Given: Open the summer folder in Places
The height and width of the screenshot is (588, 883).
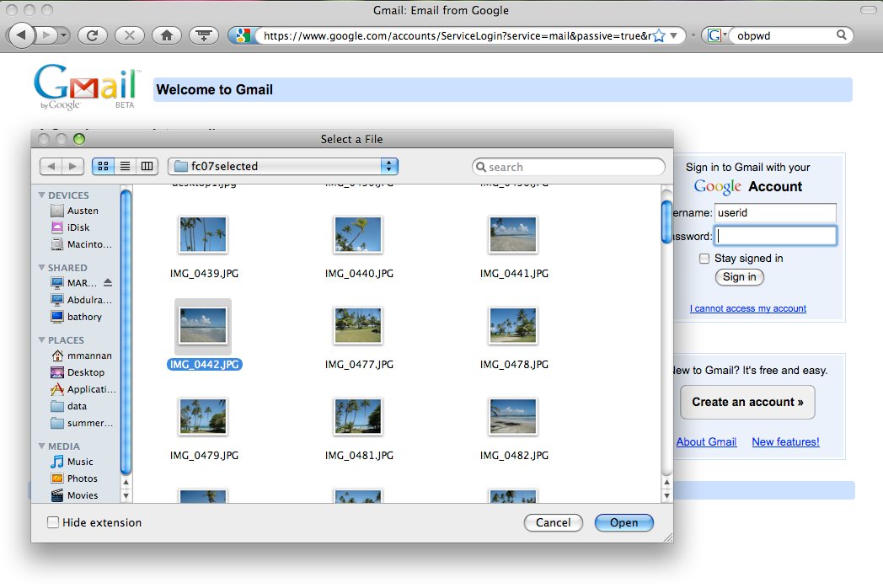Looking at the screenshot, I should (82, 423).
